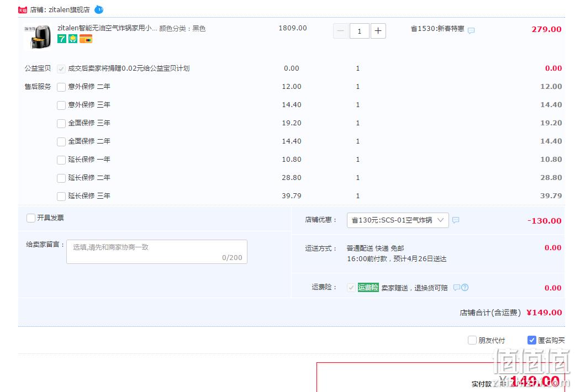The width and height of the screenshot is (575, 392).
Task: Click the 39.79 unit price for 延长保修 三年
Action: click(x=292, y=196)
